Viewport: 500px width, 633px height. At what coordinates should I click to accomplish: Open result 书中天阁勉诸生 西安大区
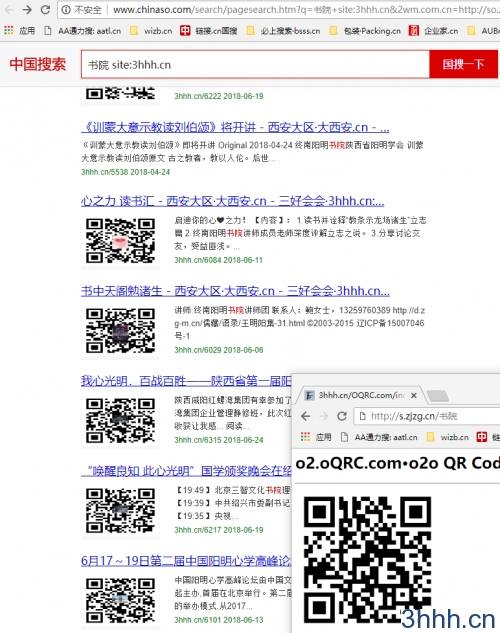pos(235,291)
